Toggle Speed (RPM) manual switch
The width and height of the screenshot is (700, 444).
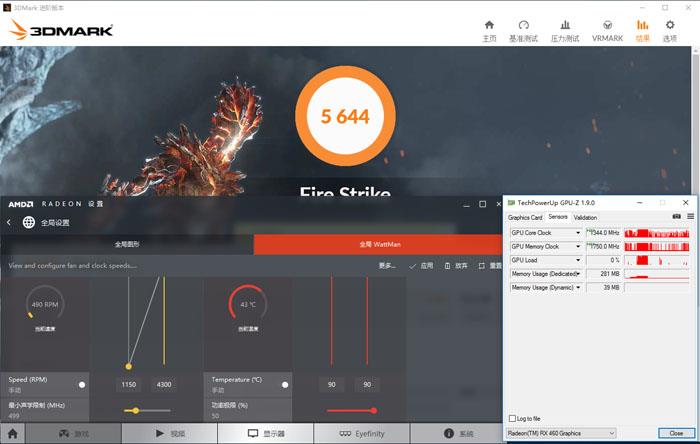click(82, 385)
